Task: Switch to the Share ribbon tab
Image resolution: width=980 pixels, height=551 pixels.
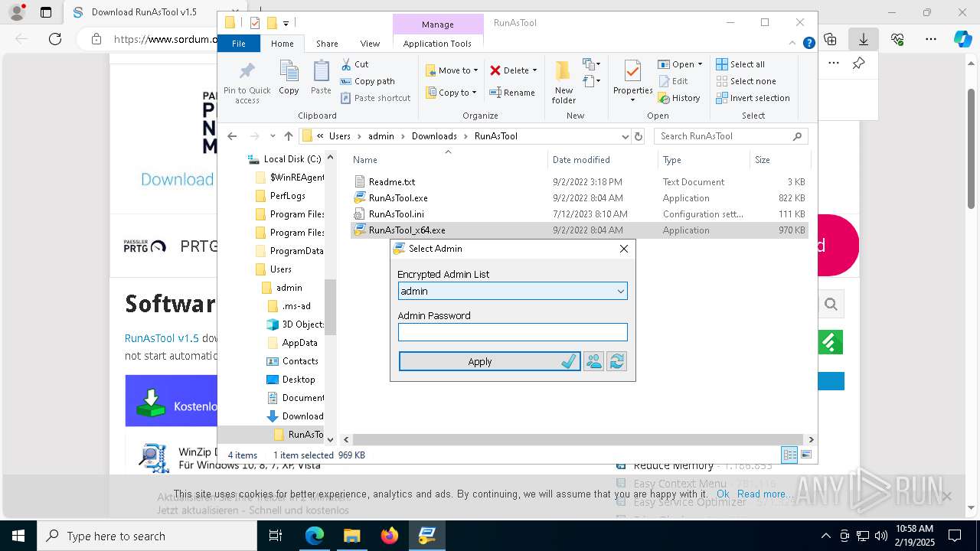Action: (327, 44)
